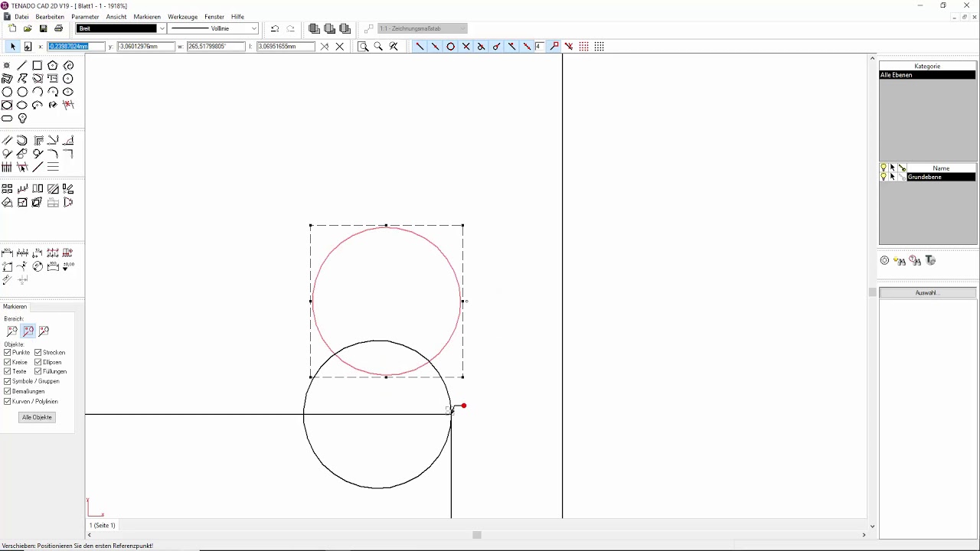
Task: Select the polygon drawing tool
Action: pyautogui.click(x=53, y=66)
